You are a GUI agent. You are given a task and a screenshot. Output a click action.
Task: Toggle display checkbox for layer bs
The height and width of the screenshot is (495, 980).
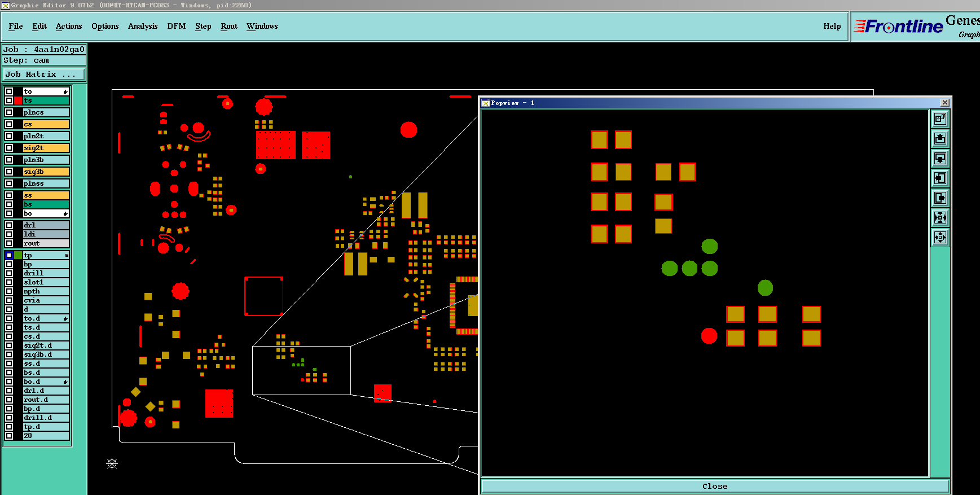[9, 204]
